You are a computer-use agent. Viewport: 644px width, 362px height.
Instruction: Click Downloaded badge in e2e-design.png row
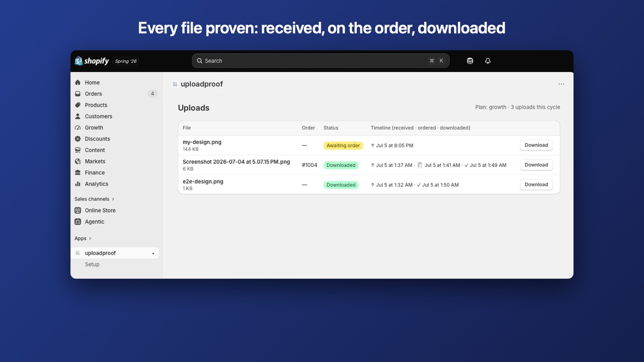(341, 185)
